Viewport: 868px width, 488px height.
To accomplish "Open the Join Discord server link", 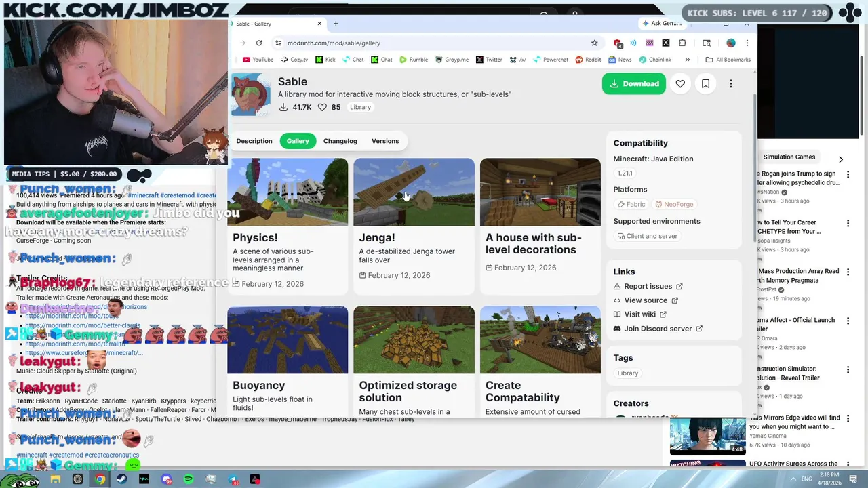I will [x=658, y=329].
